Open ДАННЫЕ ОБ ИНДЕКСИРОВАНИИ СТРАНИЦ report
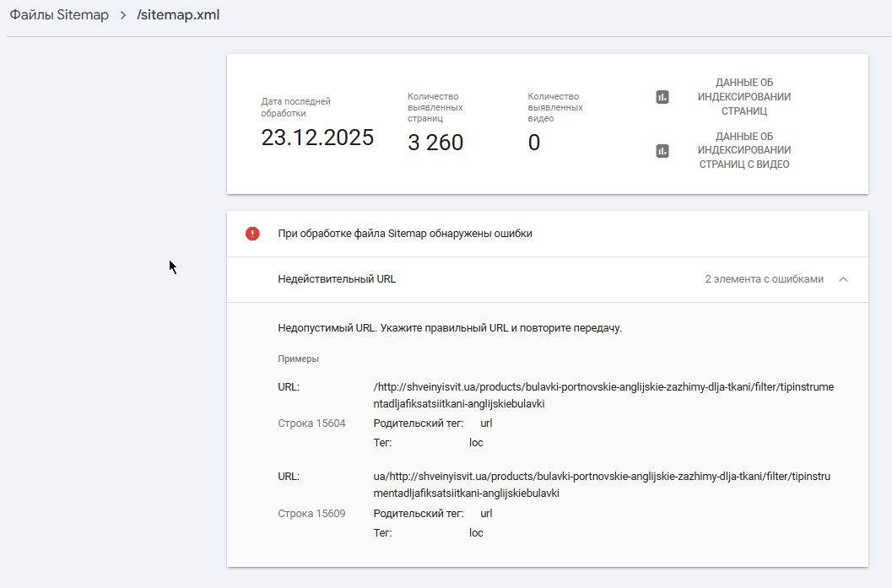This screenshot has height=588, width=892. (743, 97)
